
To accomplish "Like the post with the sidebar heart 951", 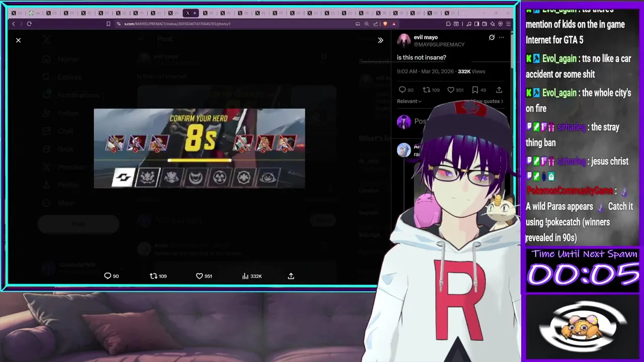I will (455, 90).
